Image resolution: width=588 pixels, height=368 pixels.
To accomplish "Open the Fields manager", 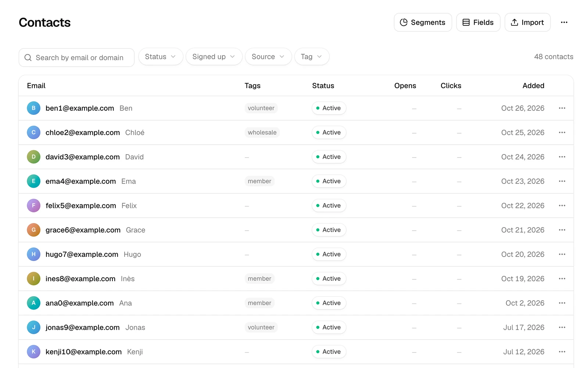I will (478, 22).
